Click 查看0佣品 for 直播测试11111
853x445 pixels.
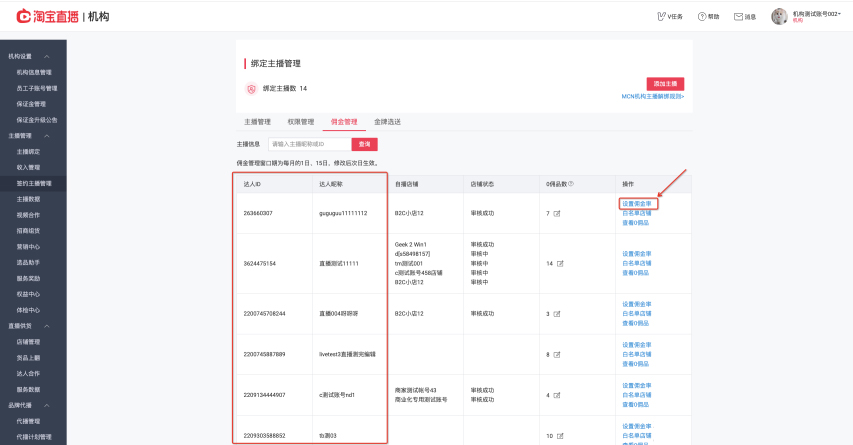(635, 273)
